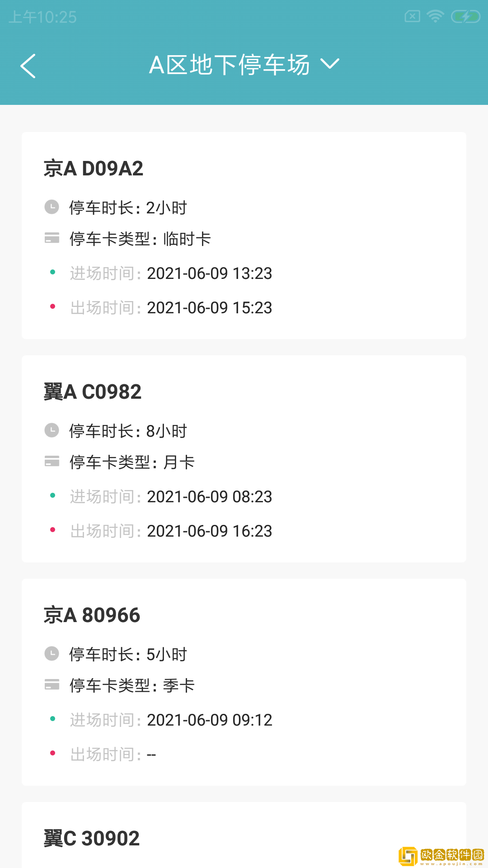Tap card-type icon for 京A 80966

pos(52,685)
